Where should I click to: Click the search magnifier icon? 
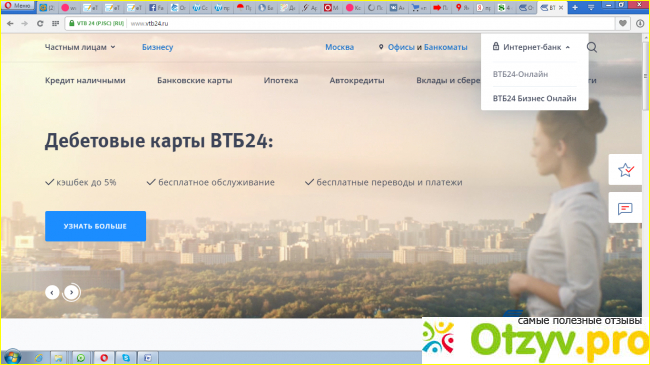pos(592,47)
